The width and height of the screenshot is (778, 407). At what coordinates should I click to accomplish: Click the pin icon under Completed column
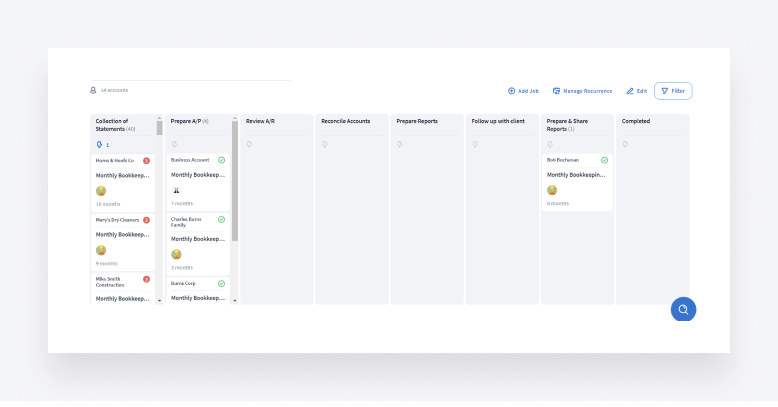coord(625,144)
